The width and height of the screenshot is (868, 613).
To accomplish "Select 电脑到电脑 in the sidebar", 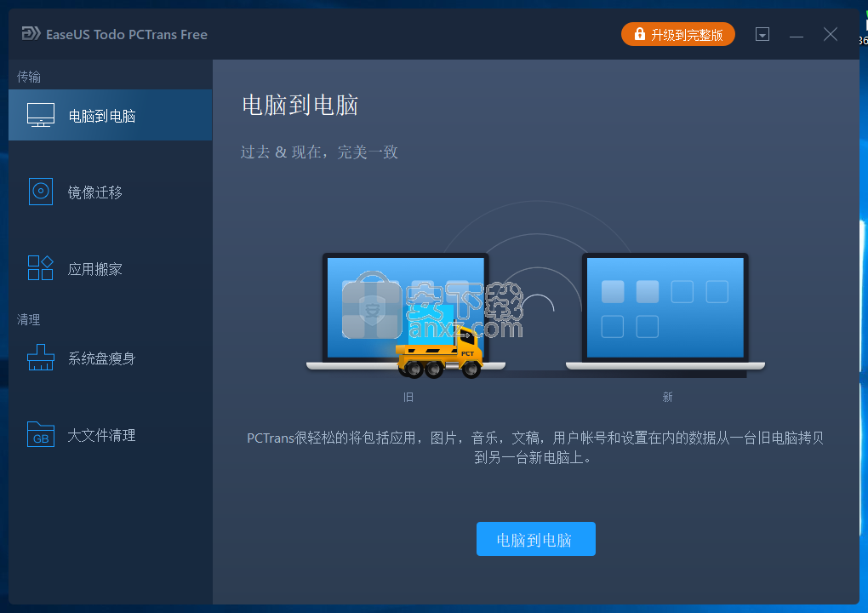I will 110,115.
